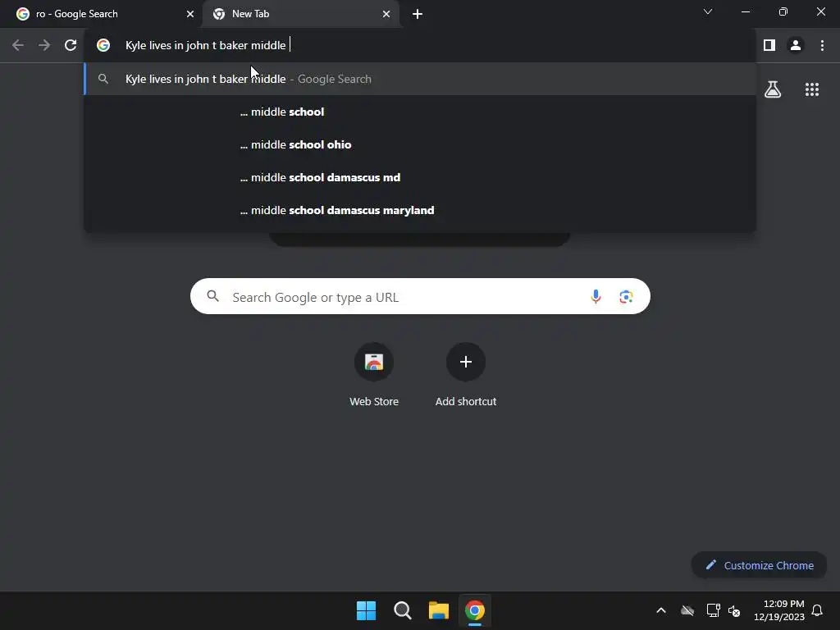Open a new tab with plus button
This screenshot has width=840, height=630.
[418, 14]
